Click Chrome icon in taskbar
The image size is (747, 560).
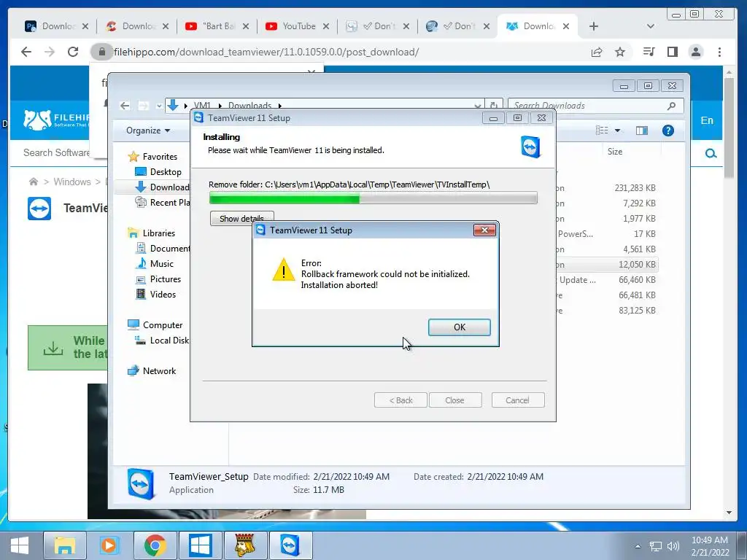(155, 545)
